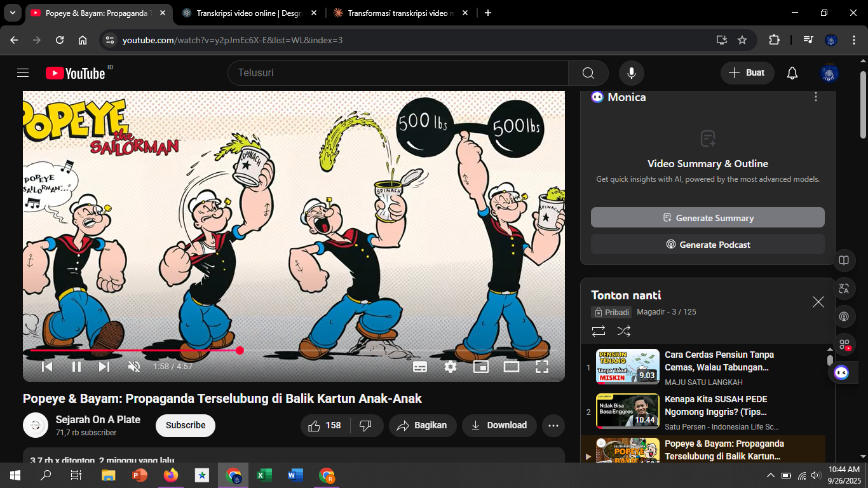Toggle playlist shuffle
The image size is (868, 488).
[624, 331]
